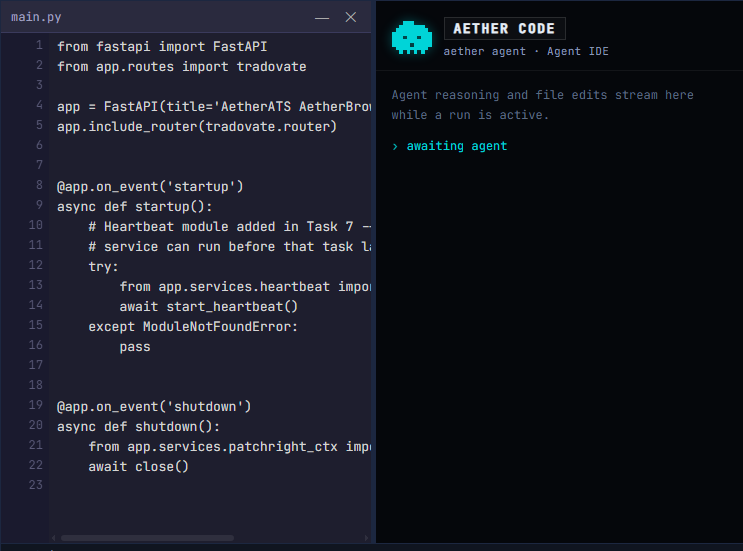Viewport: 743px width, 551px height.
Task: Click the 'from app.routes import tradovate' line
Action: [181, 66]
